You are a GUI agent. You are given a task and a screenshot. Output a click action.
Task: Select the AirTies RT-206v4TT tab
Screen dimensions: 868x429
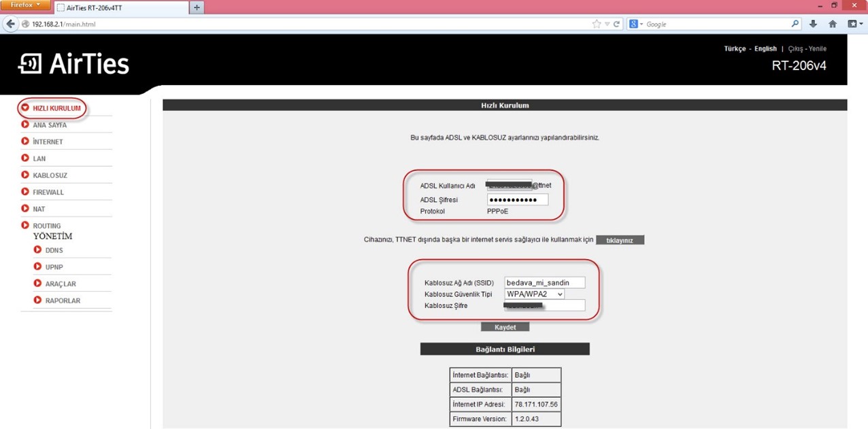(120, 7)
